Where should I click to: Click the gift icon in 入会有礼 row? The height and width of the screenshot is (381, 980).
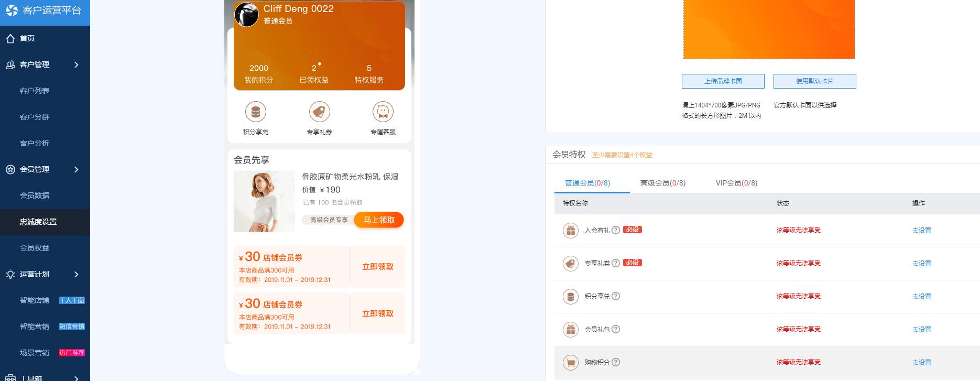[570, 230]
